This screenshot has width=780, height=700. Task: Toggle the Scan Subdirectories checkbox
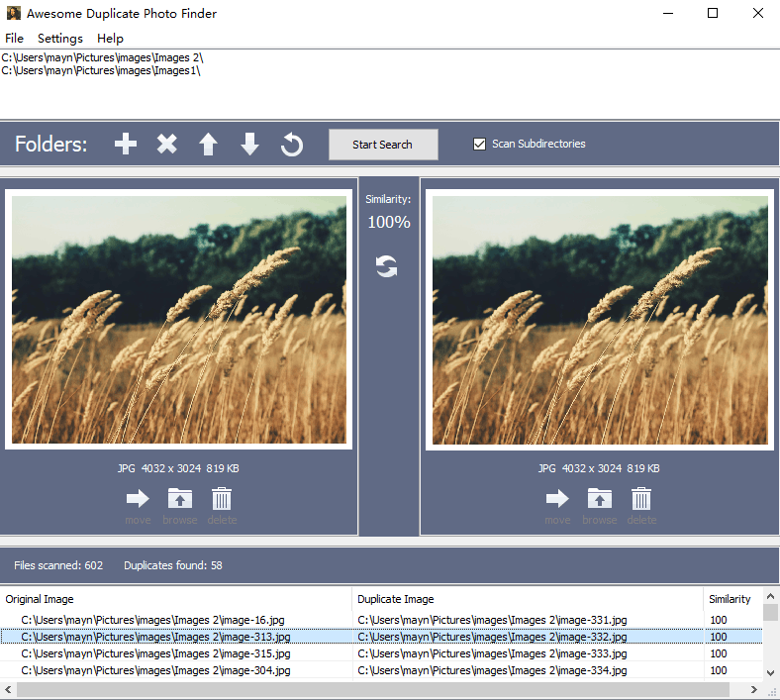(x=479, y=144)
